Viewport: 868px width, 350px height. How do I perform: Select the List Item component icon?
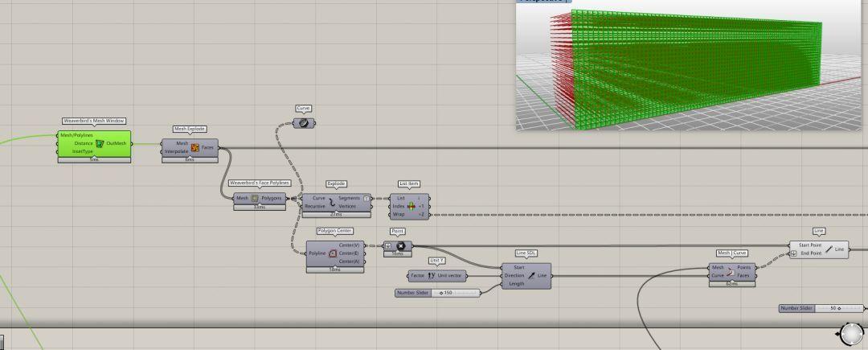[411, 206]
